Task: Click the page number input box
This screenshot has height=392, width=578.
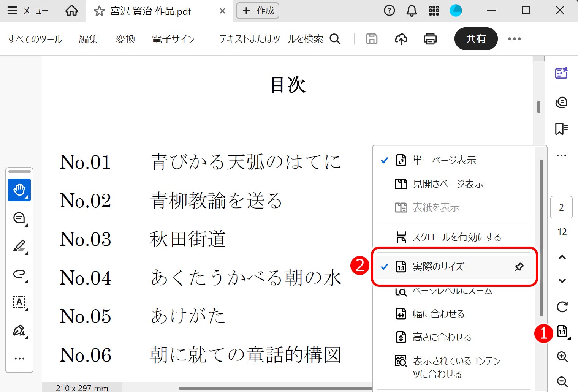Action: point(561,207)
